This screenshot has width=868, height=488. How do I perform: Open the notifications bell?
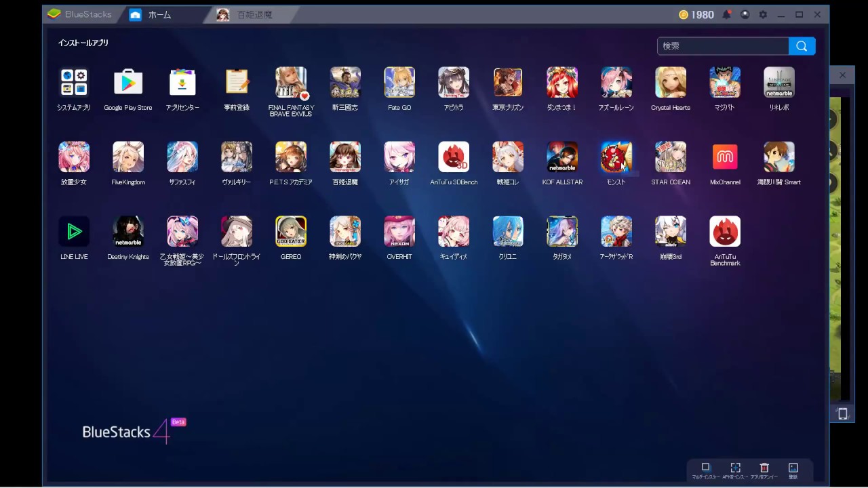[727, 14]
